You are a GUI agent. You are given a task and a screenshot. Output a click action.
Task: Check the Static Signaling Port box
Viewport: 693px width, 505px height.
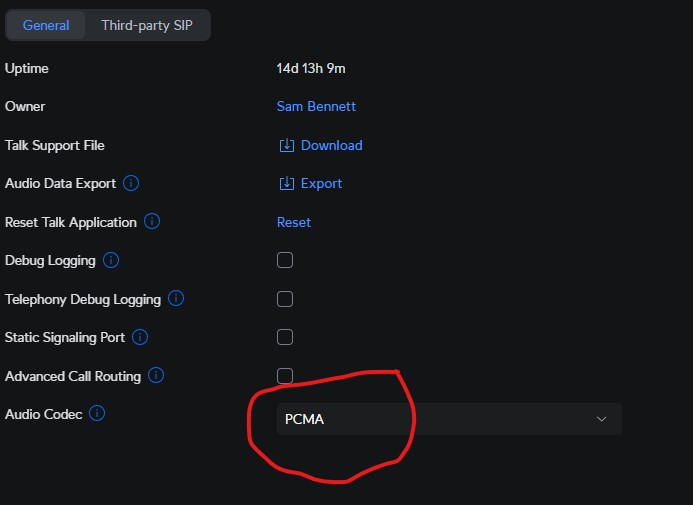[x=285, y=337]
